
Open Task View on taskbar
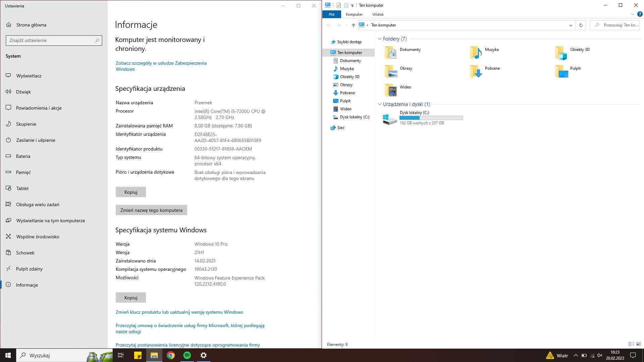tap(121, 355)
